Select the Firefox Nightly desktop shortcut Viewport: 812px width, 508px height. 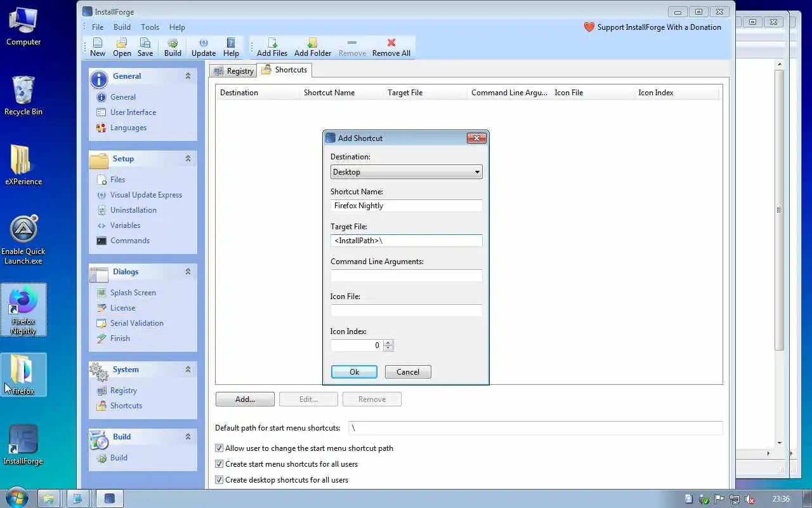(x=23, y=311)
